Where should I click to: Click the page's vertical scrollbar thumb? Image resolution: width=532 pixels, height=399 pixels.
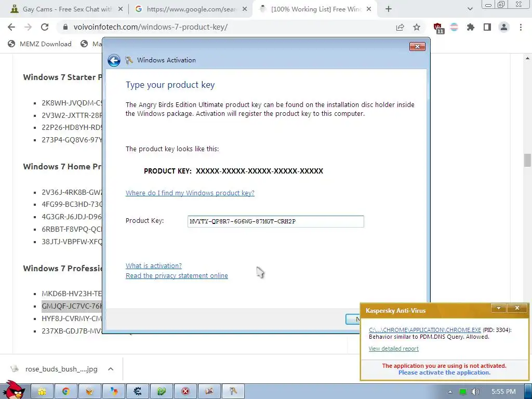(x=527, y=160)
